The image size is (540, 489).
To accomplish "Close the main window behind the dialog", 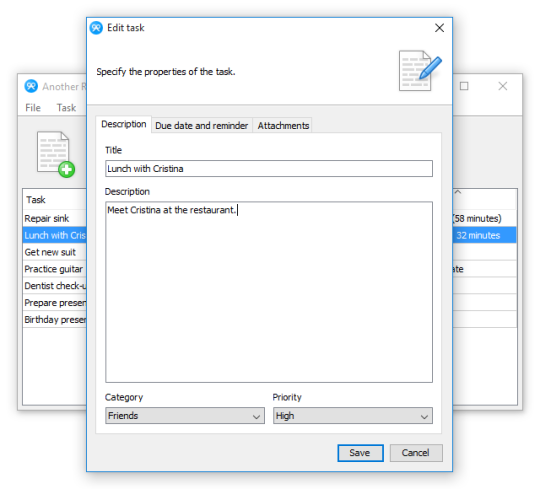I will click(x=502, y=86).
